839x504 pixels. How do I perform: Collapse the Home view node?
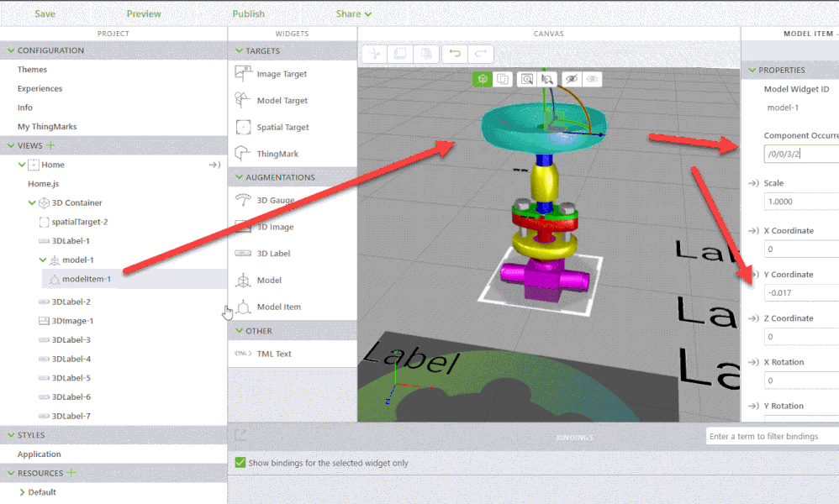(x=21, y=165)
